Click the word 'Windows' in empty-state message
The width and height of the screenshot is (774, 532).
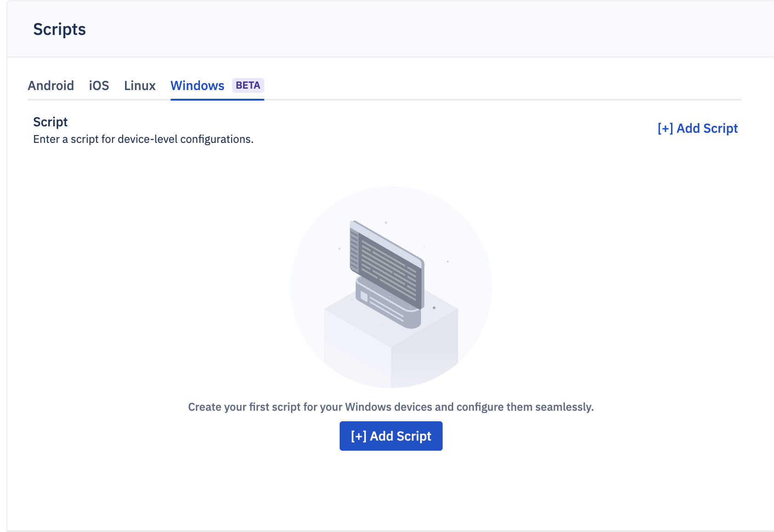tap(368, 407)
